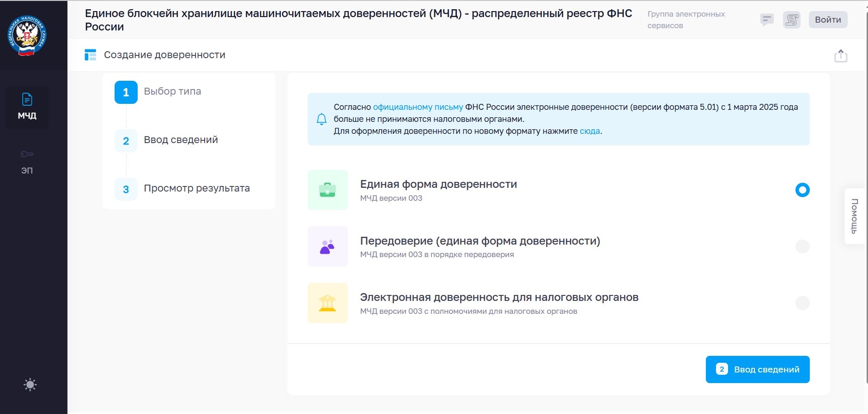
Task: Click the document scroll icon in header
Action: [x=791, y=20]
